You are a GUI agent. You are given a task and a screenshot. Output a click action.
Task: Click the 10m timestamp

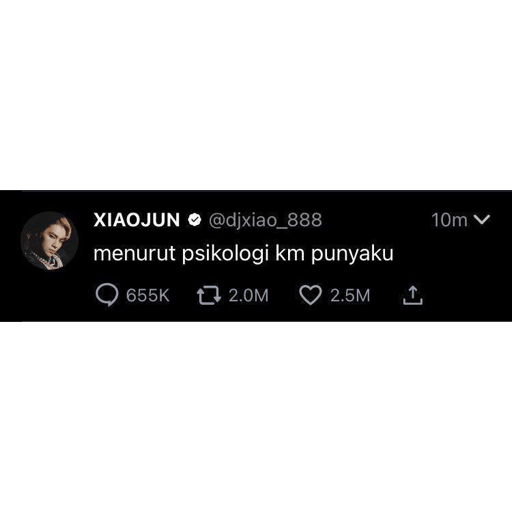449,220
